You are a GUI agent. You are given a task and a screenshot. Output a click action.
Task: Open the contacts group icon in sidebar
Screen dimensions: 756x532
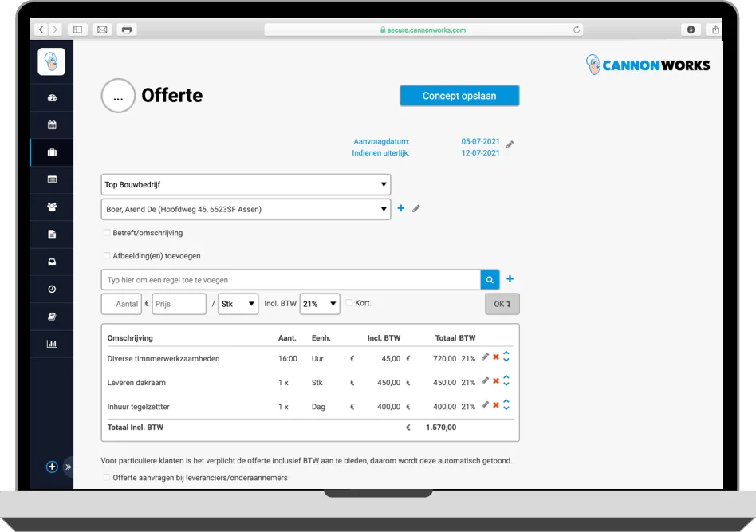pos(52,207)
